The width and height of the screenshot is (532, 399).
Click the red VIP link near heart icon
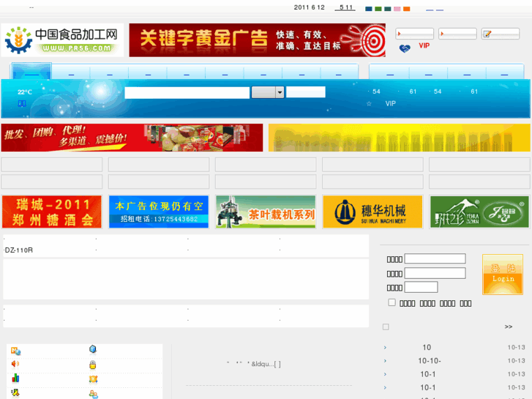click(424, 45)
